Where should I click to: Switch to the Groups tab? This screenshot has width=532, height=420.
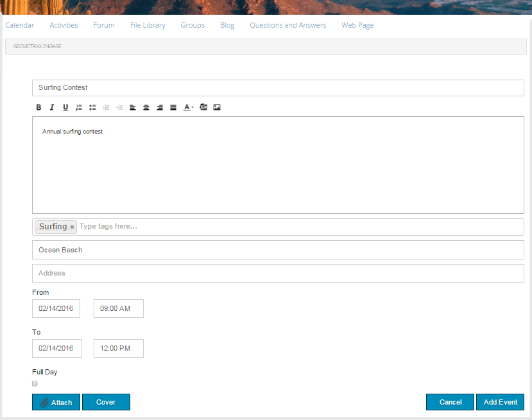coord(193,25)
